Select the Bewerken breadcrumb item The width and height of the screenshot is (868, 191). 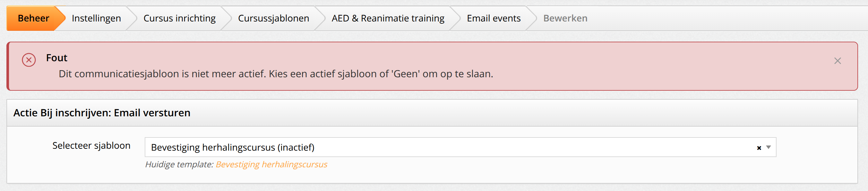click(x=565, y=18)
